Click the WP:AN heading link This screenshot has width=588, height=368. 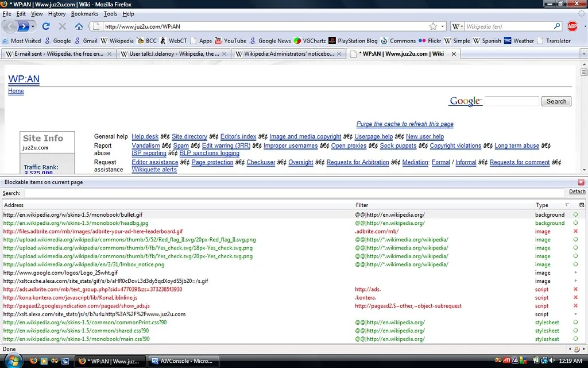[24, 79]
